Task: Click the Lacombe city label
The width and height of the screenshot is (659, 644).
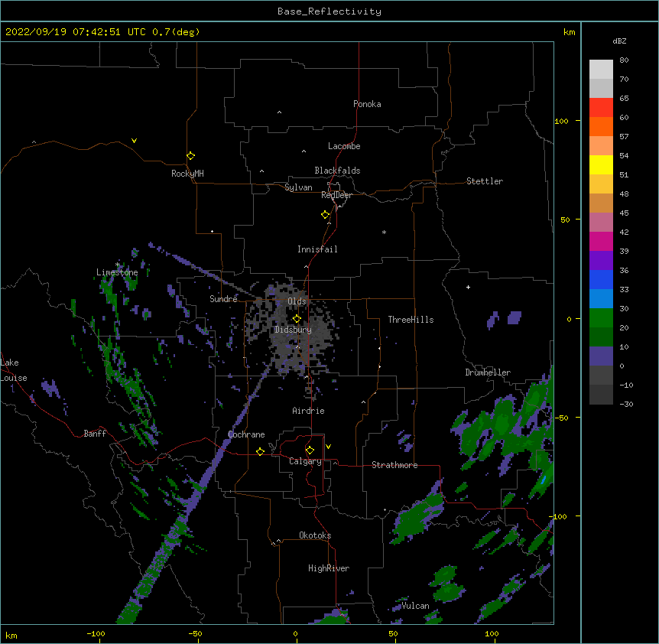Action: [x=344, y=146]
